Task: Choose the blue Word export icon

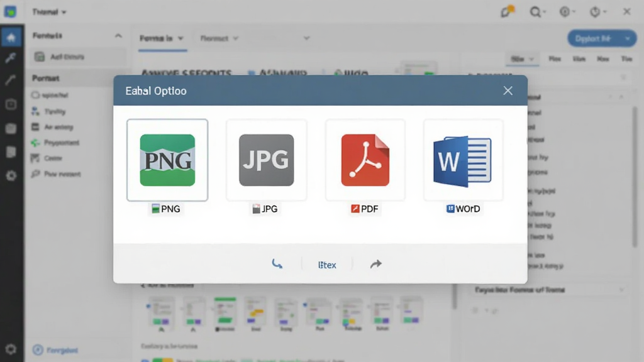Action: click(x=462, y=162)
